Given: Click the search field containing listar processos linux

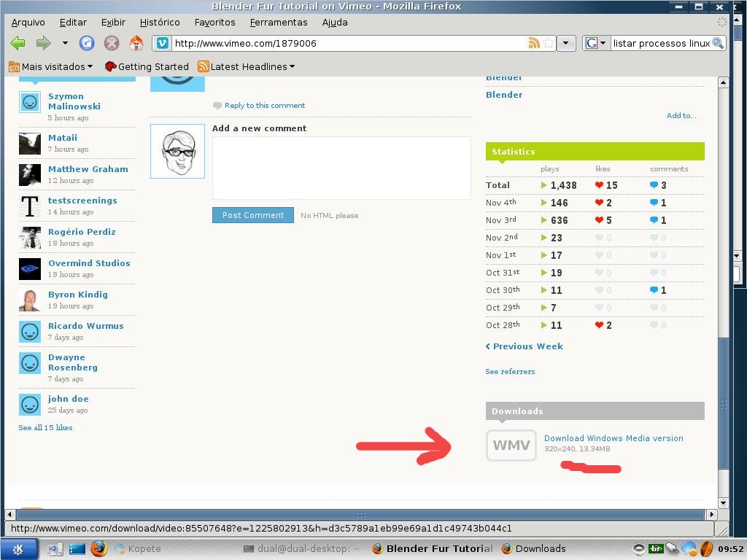Looking at the screenshot, I should click(x=661, y=43).
